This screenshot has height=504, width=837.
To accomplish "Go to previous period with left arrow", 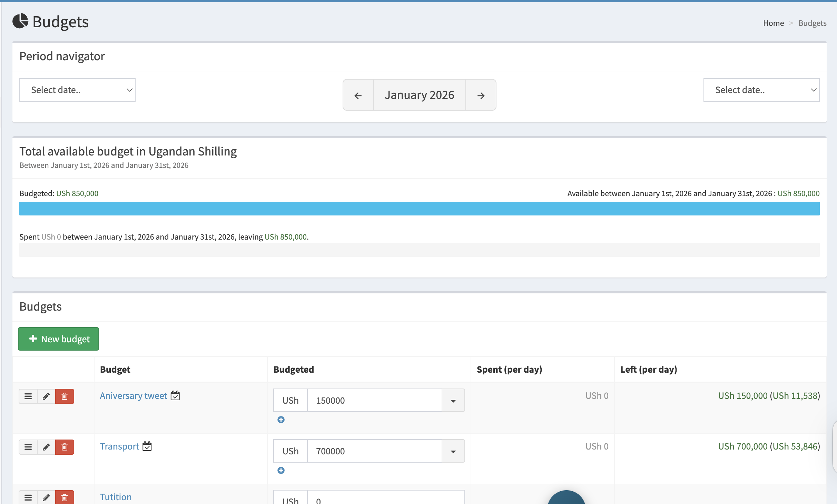I will click(358, 95).
